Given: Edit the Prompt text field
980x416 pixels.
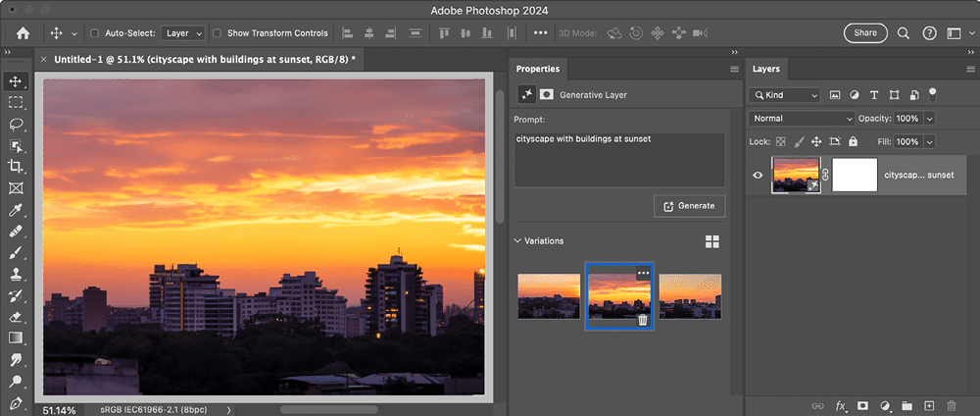Looking at the screenshot, I should click(x=619, y=160).
